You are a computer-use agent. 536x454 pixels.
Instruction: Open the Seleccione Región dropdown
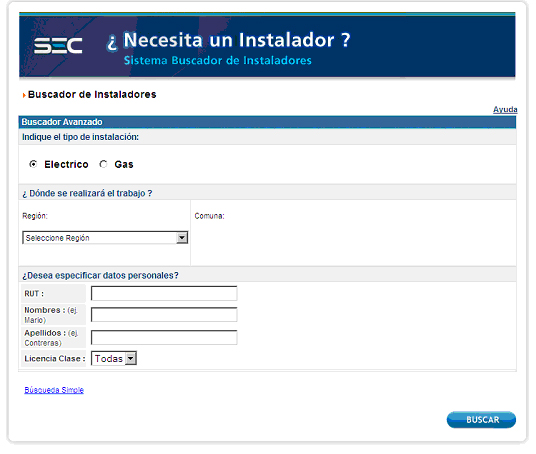pos(105,238)
